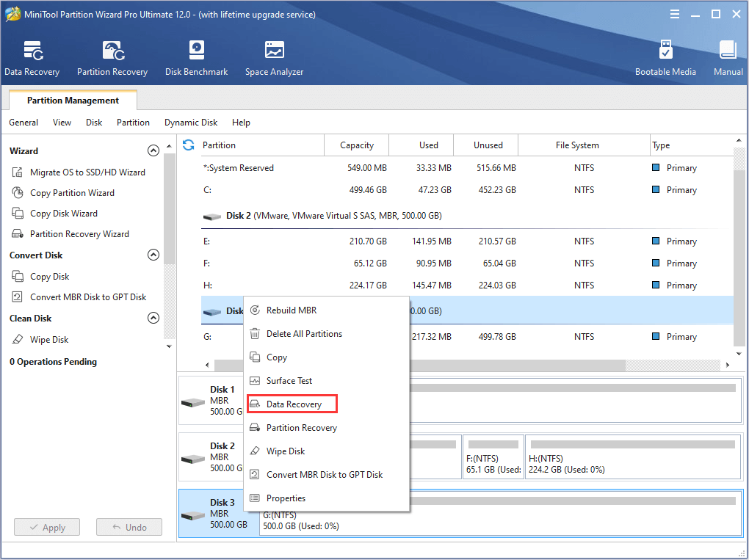
Task: Click the Apply button
Action: (47, 527)
